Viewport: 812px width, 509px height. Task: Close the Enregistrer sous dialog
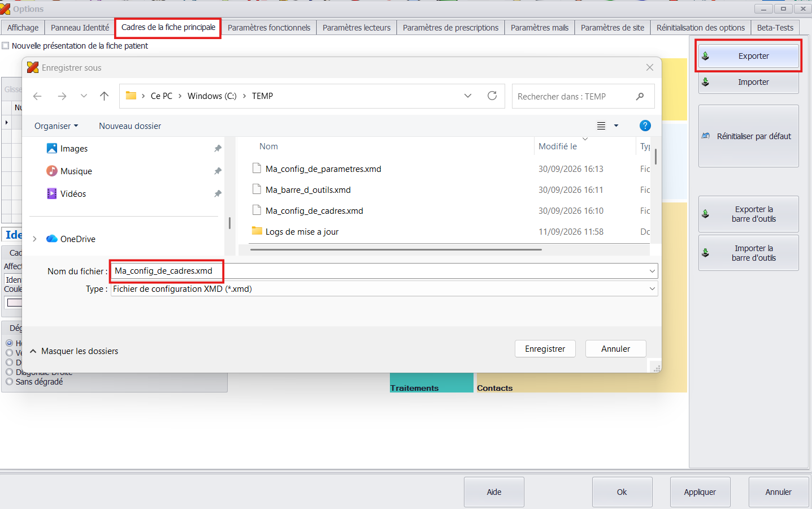click(x=650, y=67)
